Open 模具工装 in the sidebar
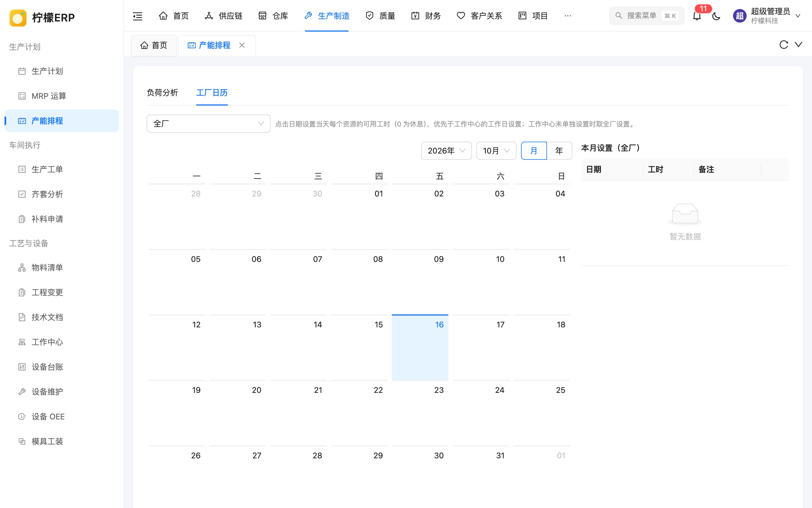The height and width of the screenshot is (508, 812). click(x=62, y=441)
